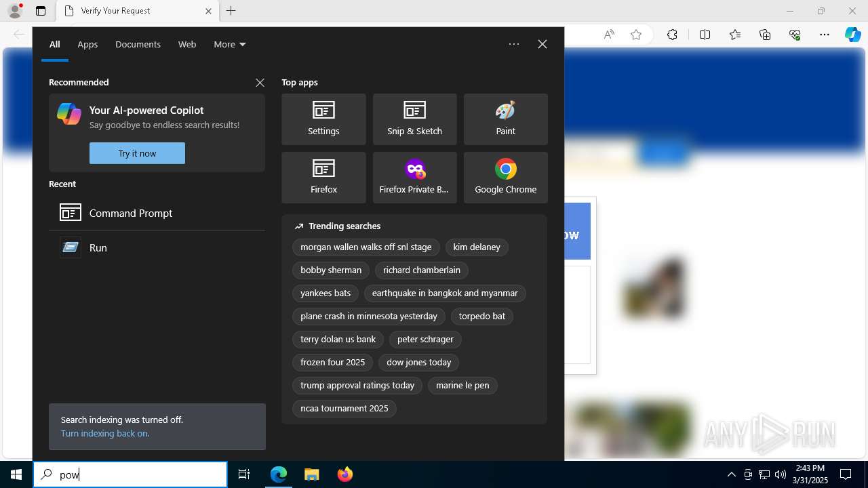The image size is (868, 488).
Task: Toggle Edge split screen
Action: point(705,35)
